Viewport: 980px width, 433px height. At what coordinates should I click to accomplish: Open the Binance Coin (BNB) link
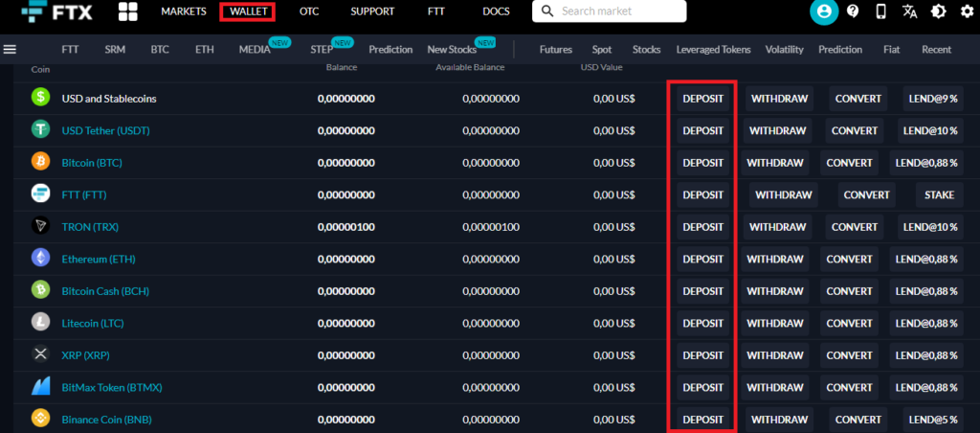tap(107, 420)
